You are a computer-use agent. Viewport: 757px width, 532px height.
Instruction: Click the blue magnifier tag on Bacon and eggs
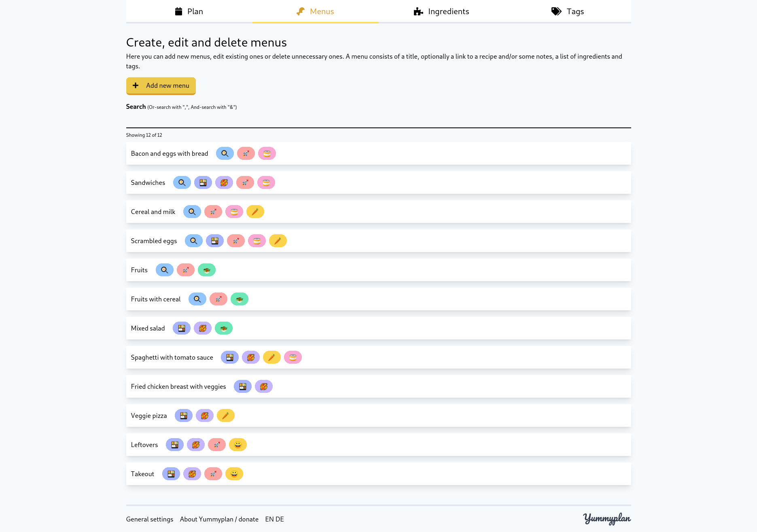[225, 153]
